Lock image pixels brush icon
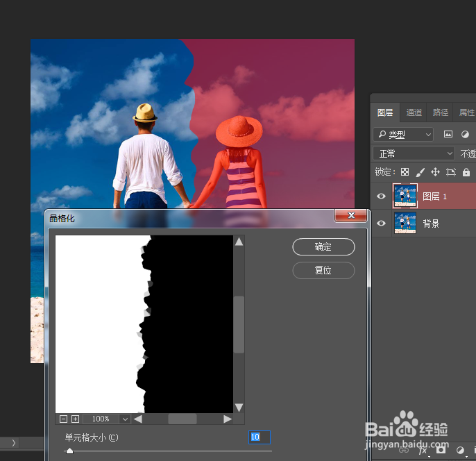 click(420, 172)
